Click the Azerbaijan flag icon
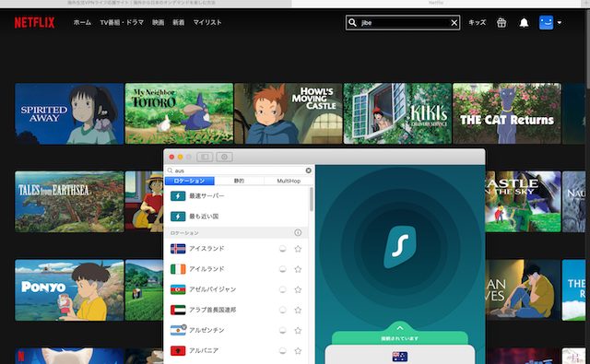The width and height of the screenshot is (590, 364). coord(178,289)
